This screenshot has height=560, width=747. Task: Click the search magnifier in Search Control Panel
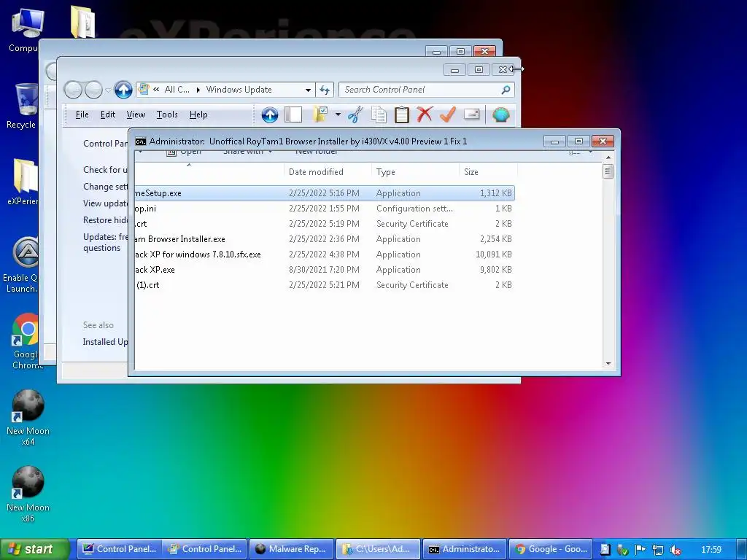(x=506, y=90)
